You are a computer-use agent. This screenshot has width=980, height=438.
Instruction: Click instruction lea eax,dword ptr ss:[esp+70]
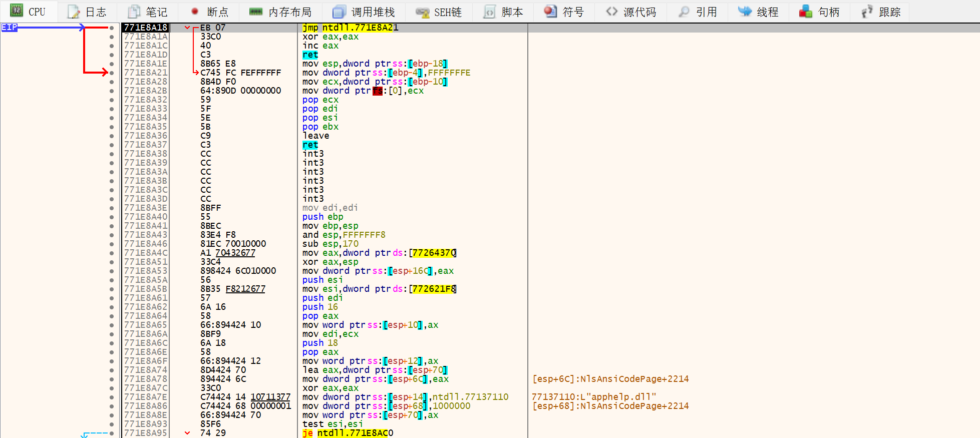pos(375,370)
